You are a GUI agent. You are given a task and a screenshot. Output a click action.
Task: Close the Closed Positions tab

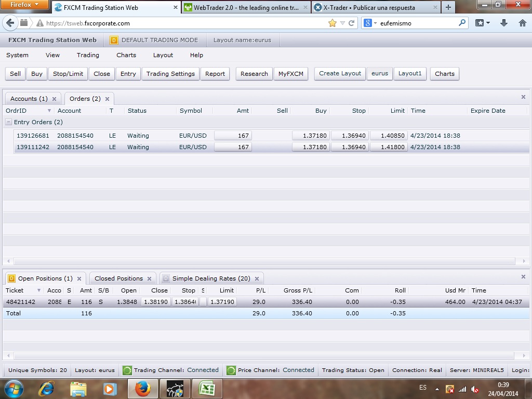click(149, 278)
